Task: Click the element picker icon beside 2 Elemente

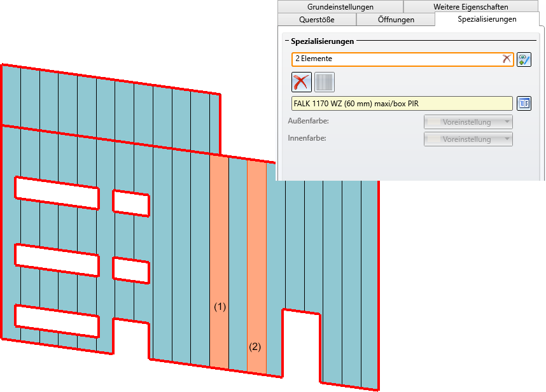Action: [524, 59]
